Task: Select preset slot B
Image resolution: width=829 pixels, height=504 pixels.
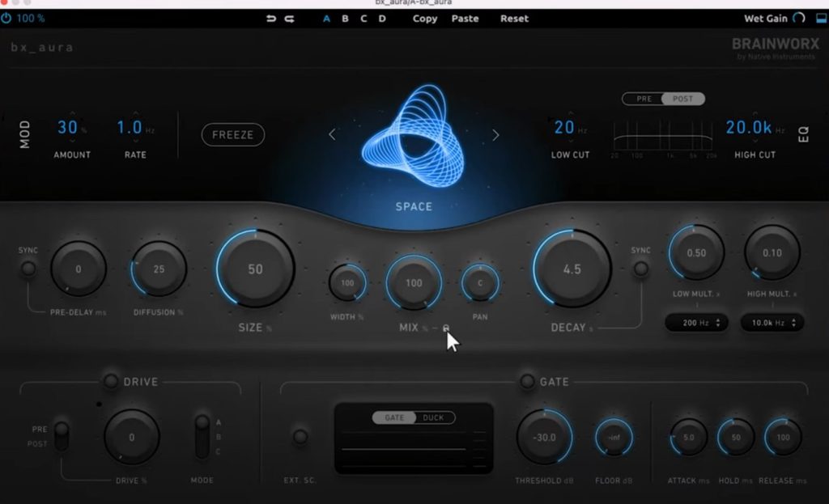Action: [345, 19]
